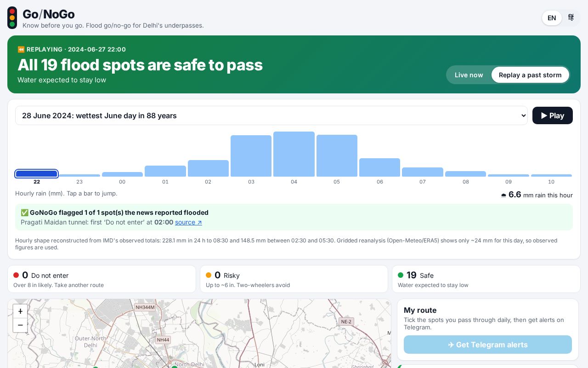The height and width of the screenshot is (368, 588).
Task: Jump to the 22 hour rain bar
Action: click(x=36, y=173)
